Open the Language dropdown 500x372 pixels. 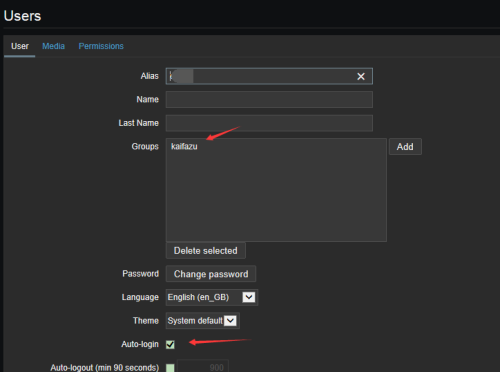pyautogui.click(x=212, y=297)
